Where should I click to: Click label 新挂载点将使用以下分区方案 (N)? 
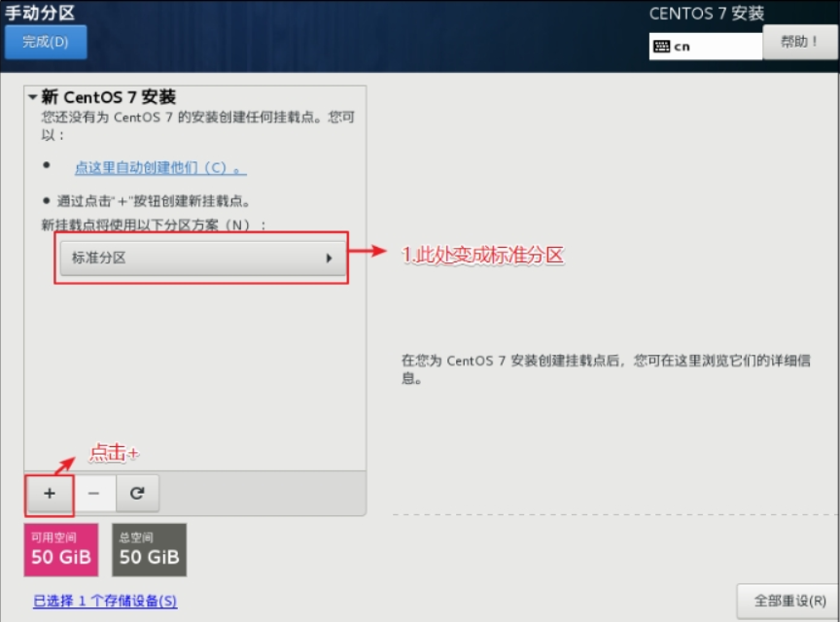pyautogui.click(x=154, y=225)
